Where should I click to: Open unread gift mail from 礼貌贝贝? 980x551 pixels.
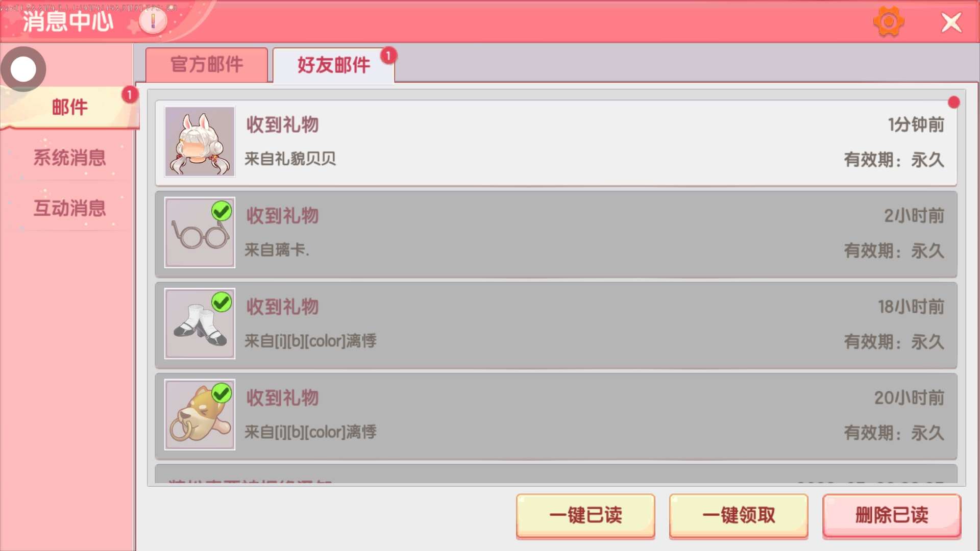(556, 142)
